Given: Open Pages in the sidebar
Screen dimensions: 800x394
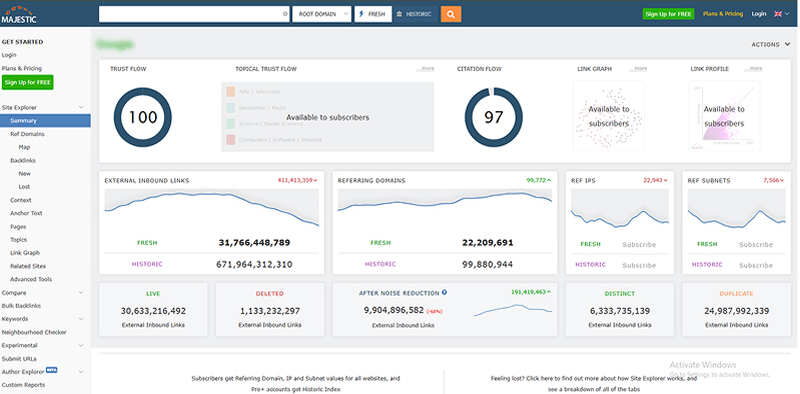Looking at the screenshot, I should (x=18, y=227).
